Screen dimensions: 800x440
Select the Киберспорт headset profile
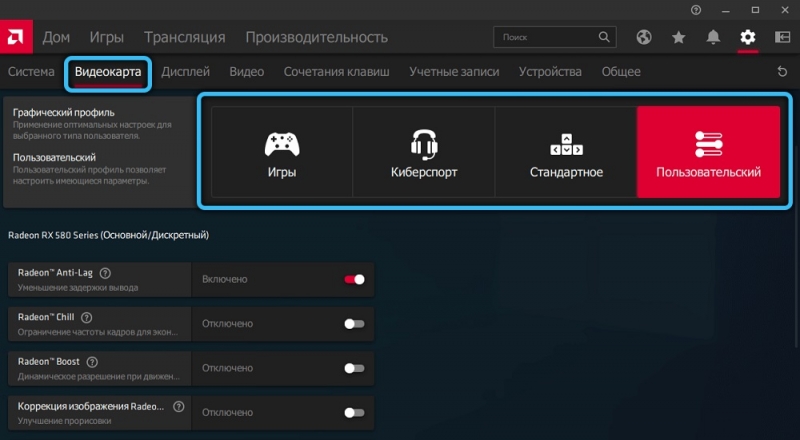tap(424, 152)
